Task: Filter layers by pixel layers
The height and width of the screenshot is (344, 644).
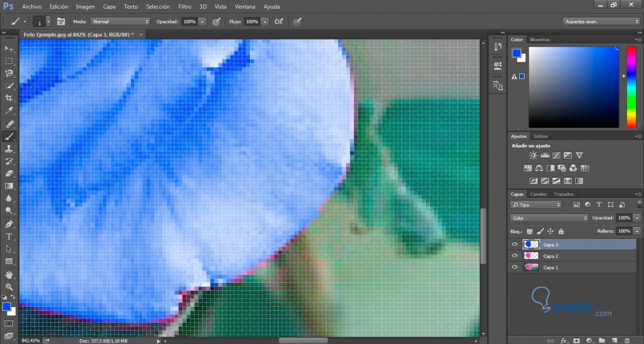Action: click(x=576, y=204)
